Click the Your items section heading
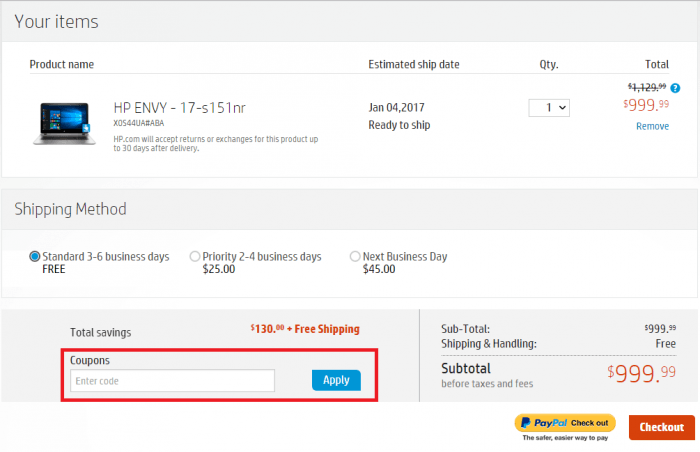 click(x=56, y=21)
